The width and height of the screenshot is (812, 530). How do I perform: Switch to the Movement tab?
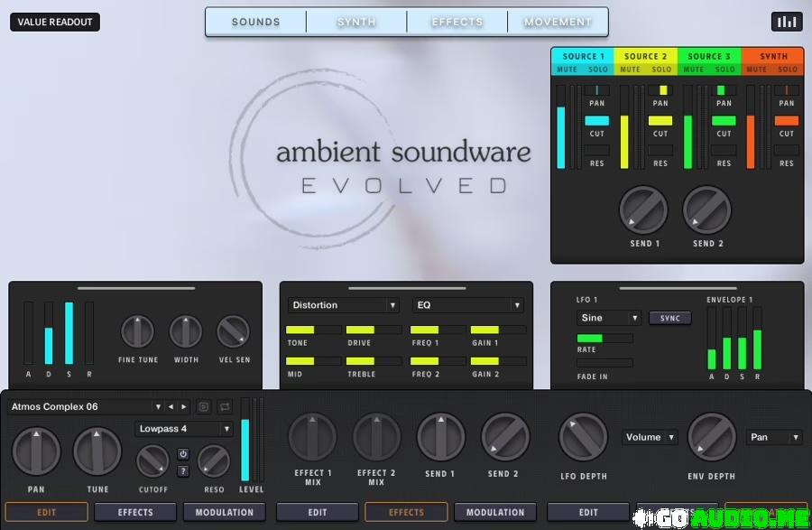click(558, 22)
